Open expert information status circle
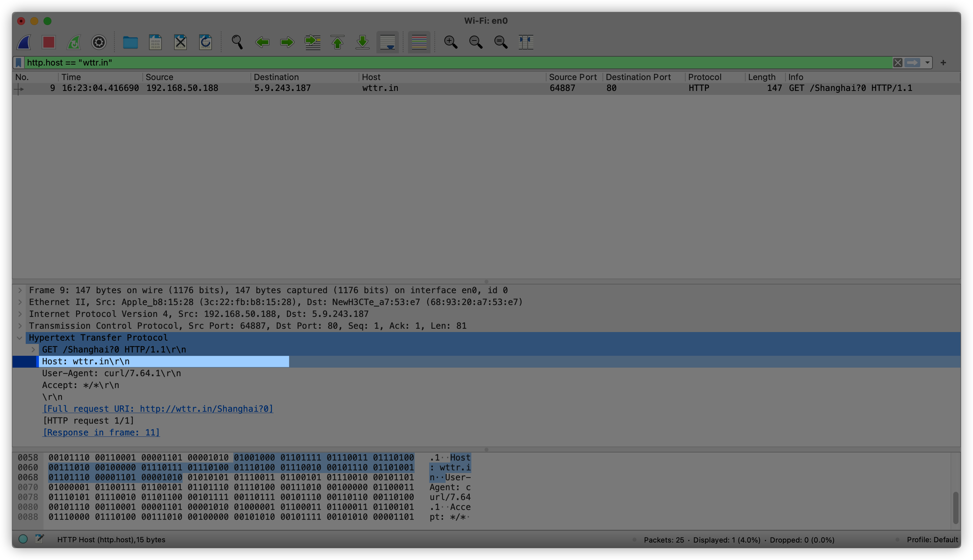This screenshot has height=560, width=973. 23,540
